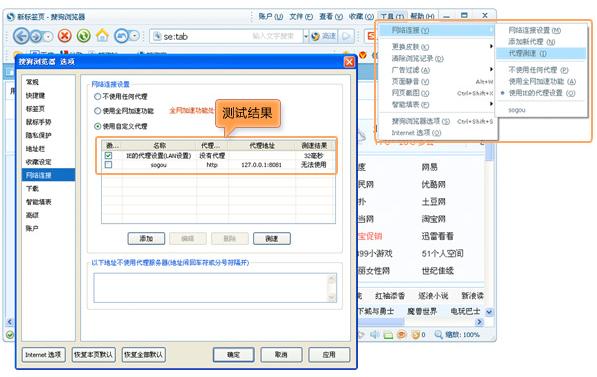Screen dimensions: 597x377
Task: Click the 恢复本页默认 button
Action: point(93,355)
